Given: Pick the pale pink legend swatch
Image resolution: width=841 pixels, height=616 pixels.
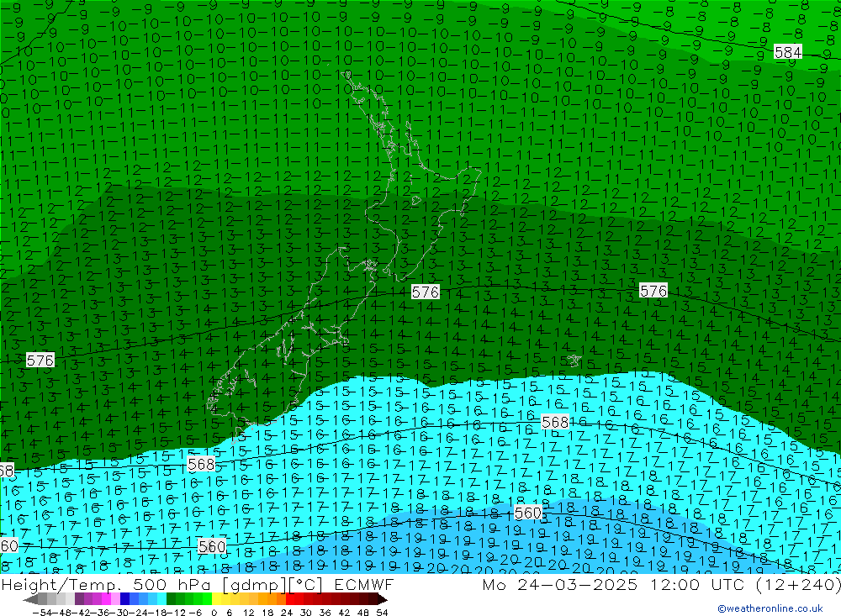Looking at the screenshot, I should click(x=115, y=599).
